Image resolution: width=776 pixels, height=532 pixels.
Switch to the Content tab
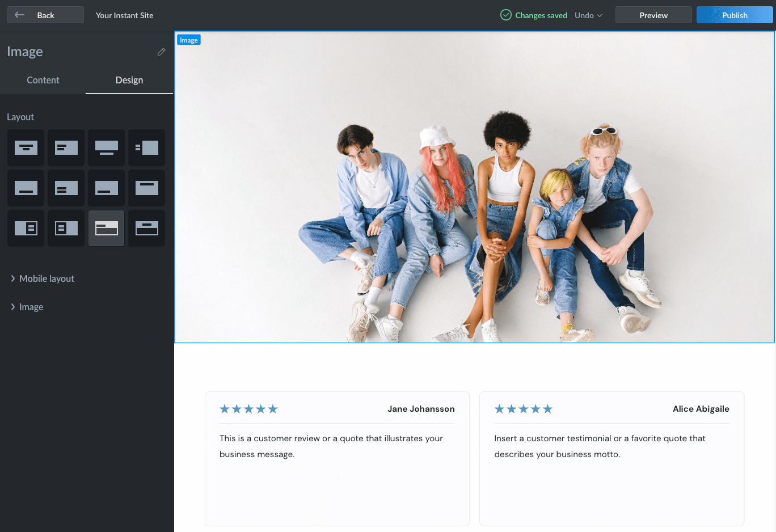pos(43,80)
